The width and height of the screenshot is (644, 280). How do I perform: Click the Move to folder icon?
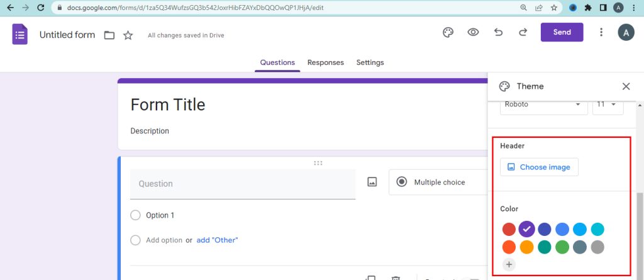109,35
